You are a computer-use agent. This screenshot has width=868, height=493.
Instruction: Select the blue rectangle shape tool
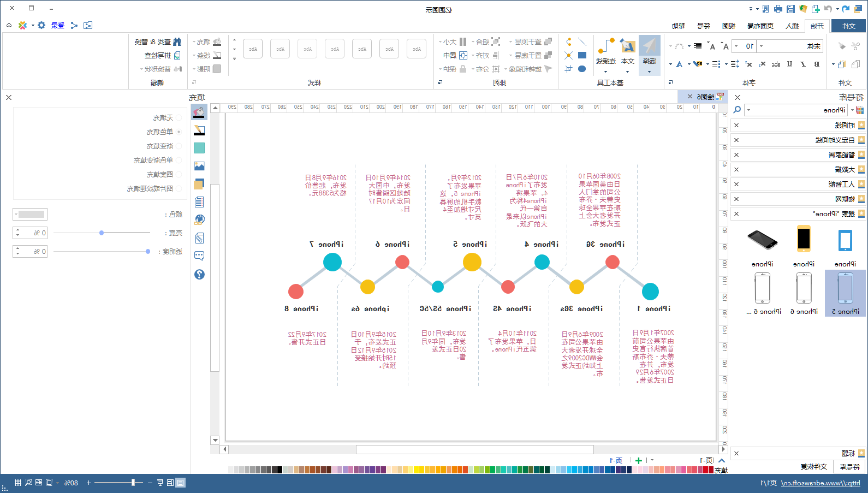click(582, 55)
